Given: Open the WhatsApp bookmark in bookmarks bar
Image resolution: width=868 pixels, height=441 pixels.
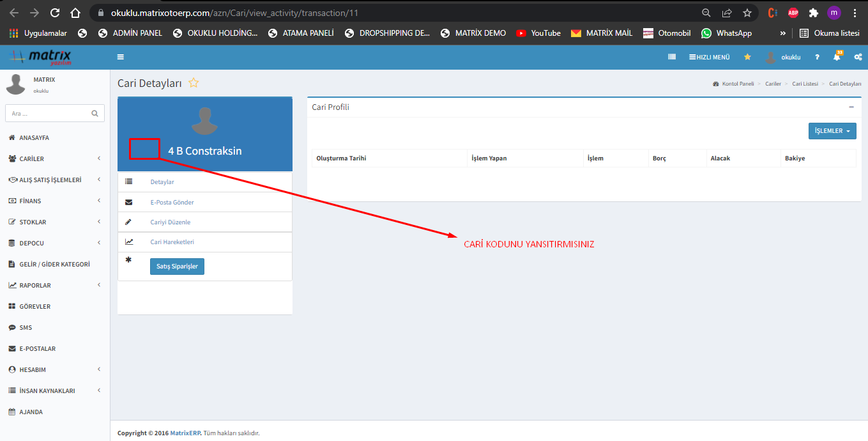Looking at the screenshot, I should pos(733,33).
